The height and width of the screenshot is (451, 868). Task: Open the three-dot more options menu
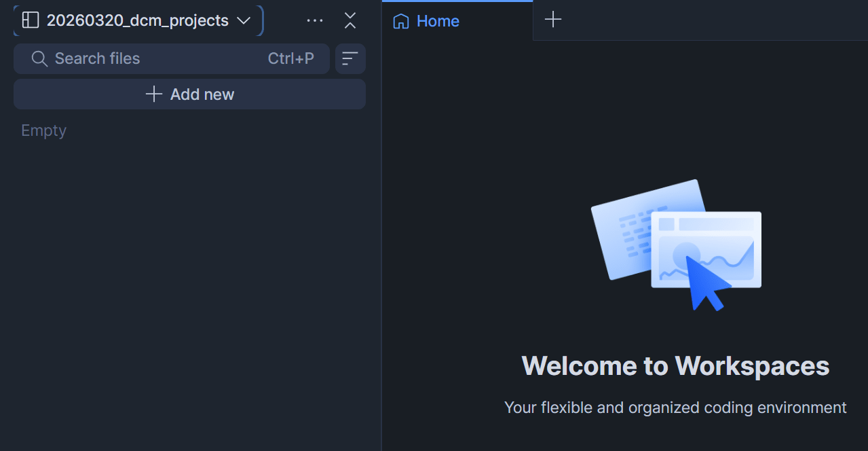pos(315,20)
